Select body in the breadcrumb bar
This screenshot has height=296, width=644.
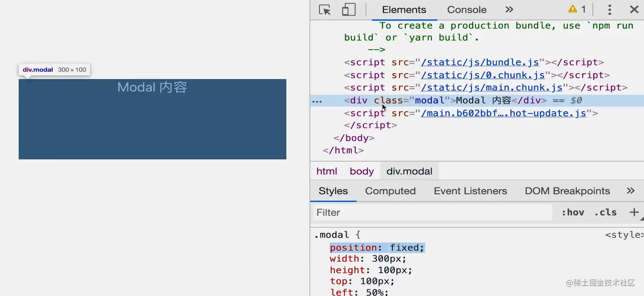(x=362, y=171)
